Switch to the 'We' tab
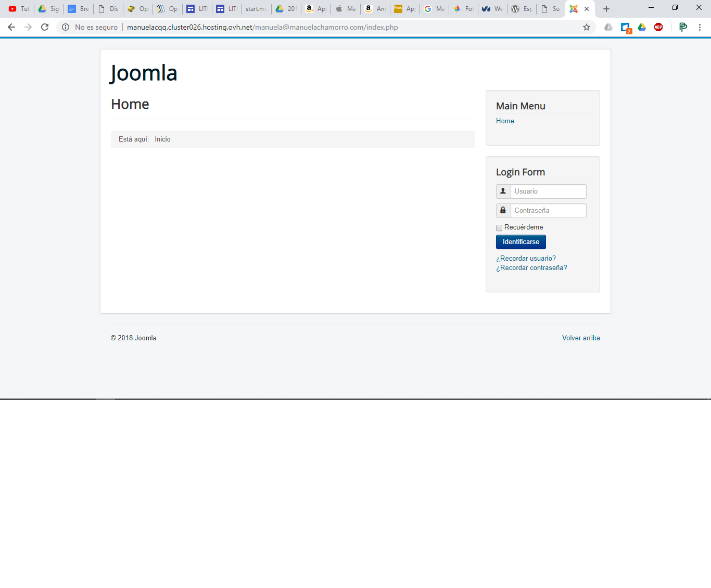711x588 pixels. 493,9
